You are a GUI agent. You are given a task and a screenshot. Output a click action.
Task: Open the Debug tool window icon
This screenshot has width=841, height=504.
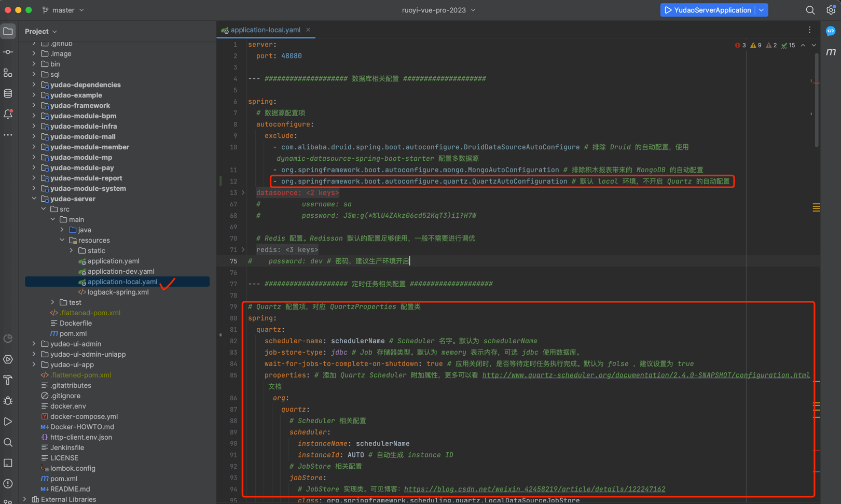[8, 401]
